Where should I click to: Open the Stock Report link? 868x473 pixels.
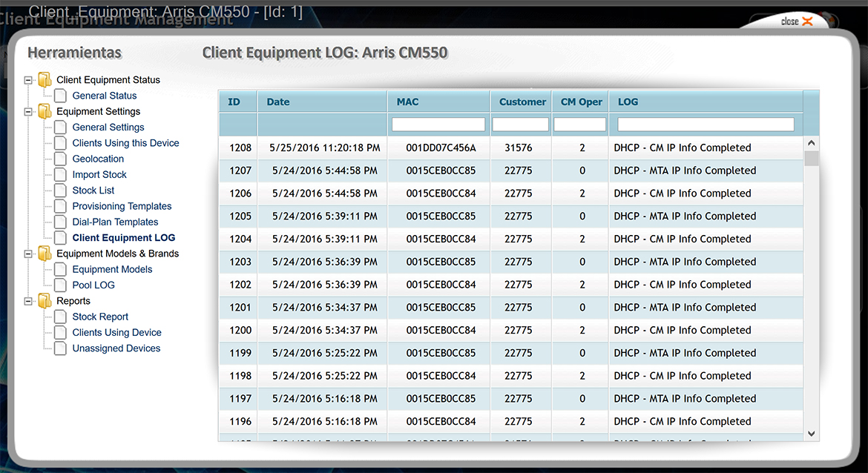point(100,317)
